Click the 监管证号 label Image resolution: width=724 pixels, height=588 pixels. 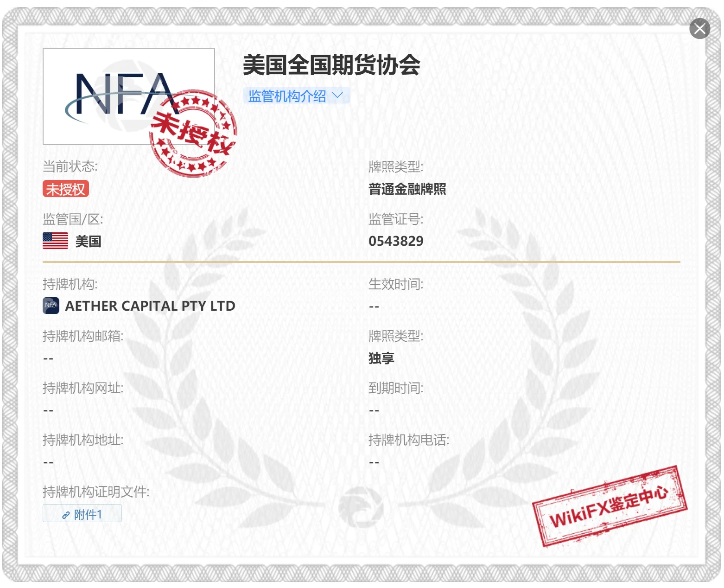tap(396, 219)
